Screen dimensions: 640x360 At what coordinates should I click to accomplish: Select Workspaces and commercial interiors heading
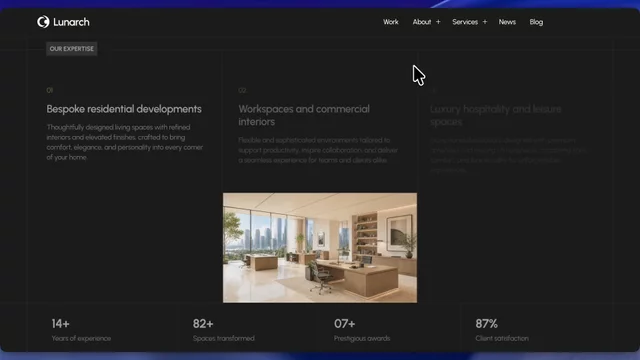[x=304, y=115]
